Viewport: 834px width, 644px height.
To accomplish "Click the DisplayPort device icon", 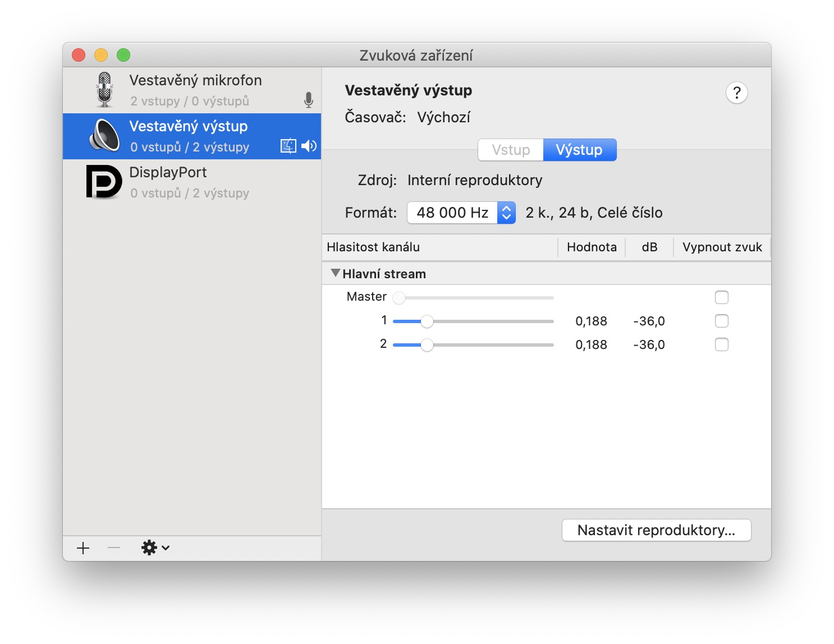I will pos(104,182).
